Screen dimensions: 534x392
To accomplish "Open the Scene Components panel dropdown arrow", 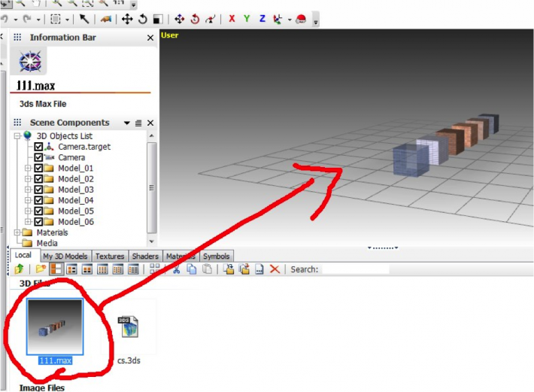I will coord(127,123).
